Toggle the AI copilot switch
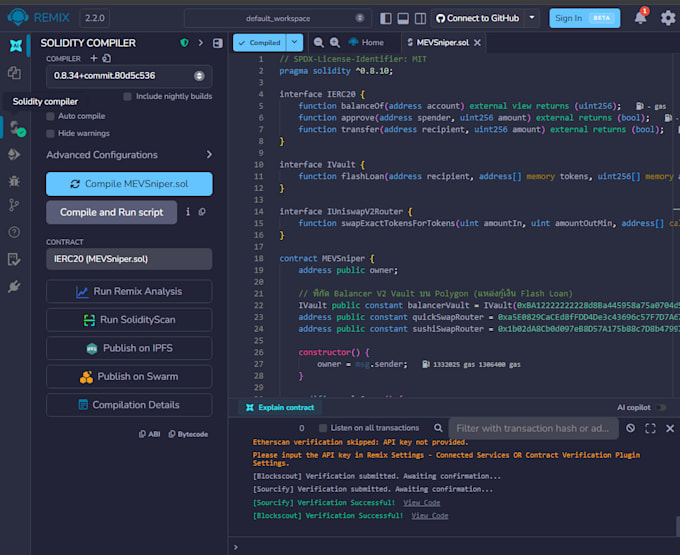Screen dimensions: 680x555 pos(661,408)
